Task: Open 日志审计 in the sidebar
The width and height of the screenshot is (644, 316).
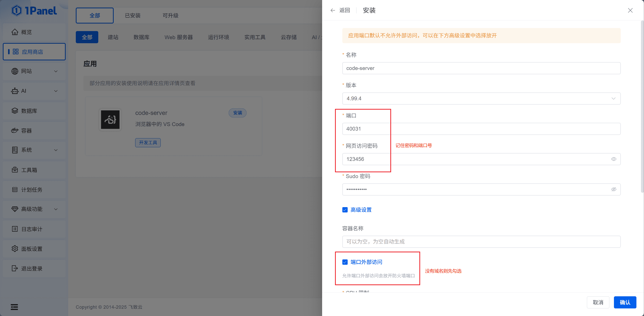Action: pos(34,229)
